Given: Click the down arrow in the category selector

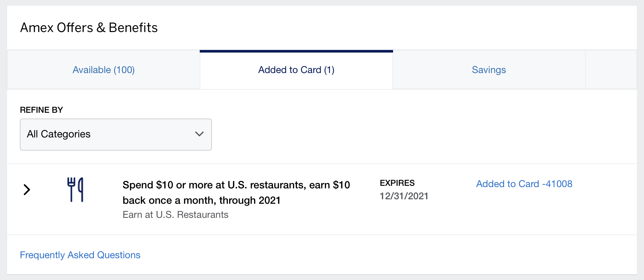Looking at the screenshot, I should pos(199,134).
